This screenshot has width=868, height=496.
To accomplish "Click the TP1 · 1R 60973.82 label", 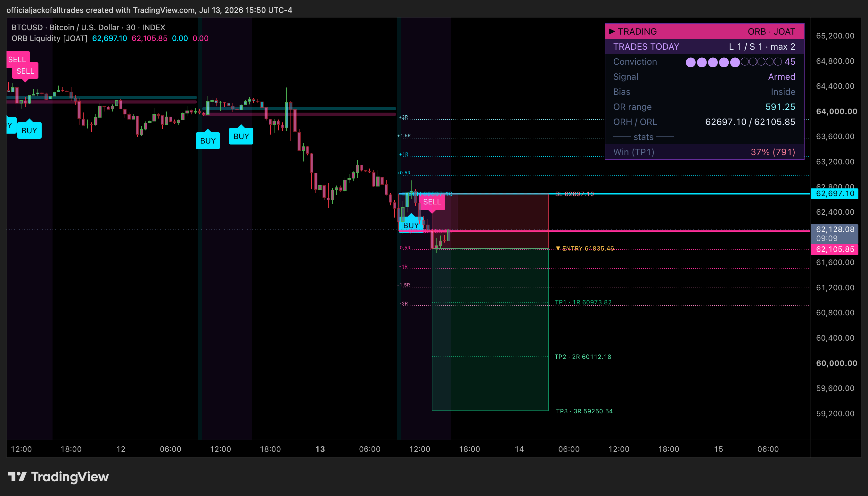I will [583, 302].
